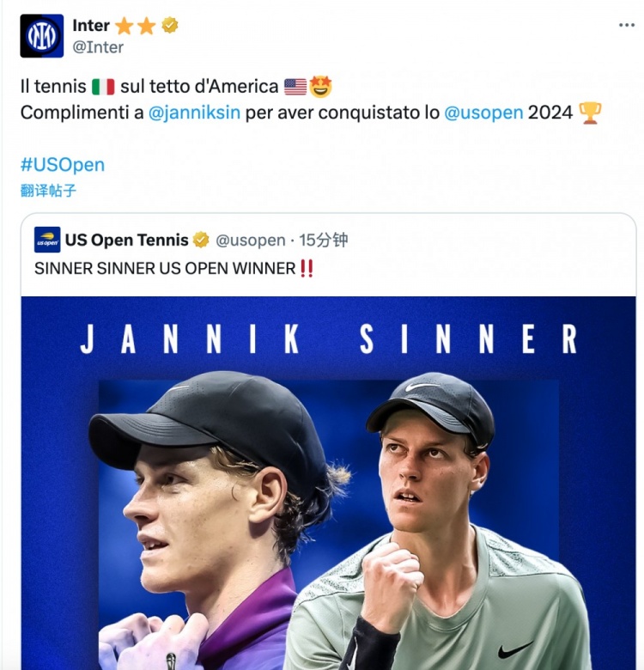Open the Jannik Sinner poster image
This screenshot has width=644, height=670.
pyautogui.click(x=328, y=483)
